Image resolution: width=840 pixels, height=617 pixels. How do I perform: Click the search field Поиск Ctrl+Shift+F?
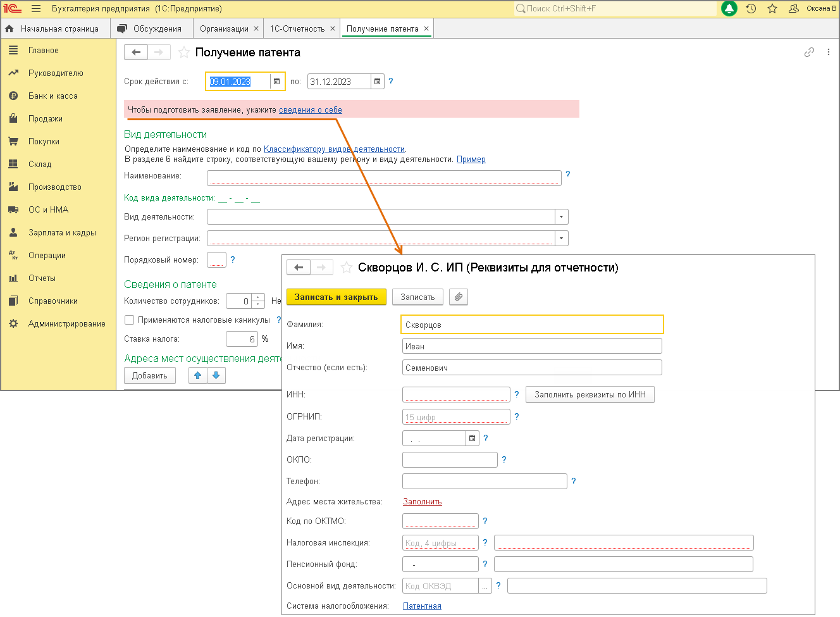click(x=615, y=9)
